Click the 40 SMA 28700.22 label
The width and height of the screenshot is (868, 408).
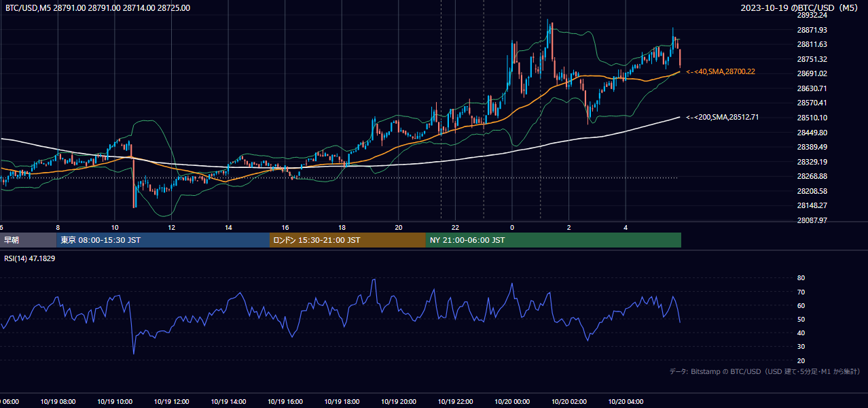pyautogui.click(x=721, y=71)
